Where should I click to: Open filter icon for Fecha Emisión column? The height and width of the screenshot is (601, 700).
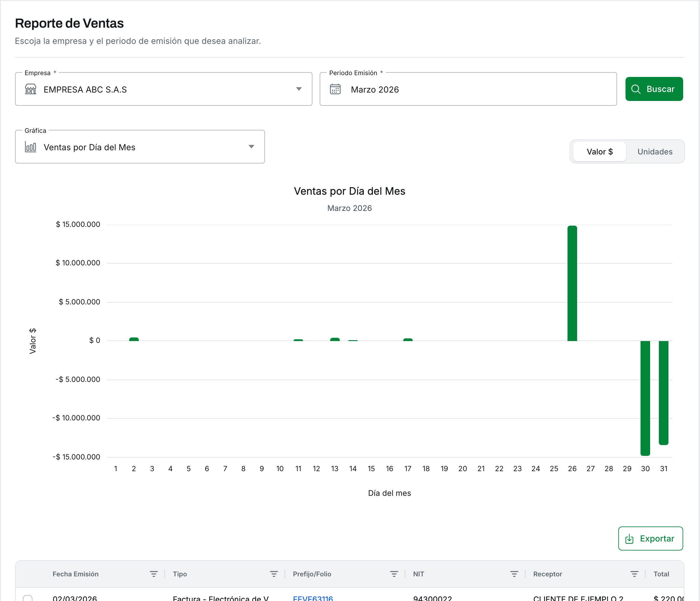pos(154,574)
